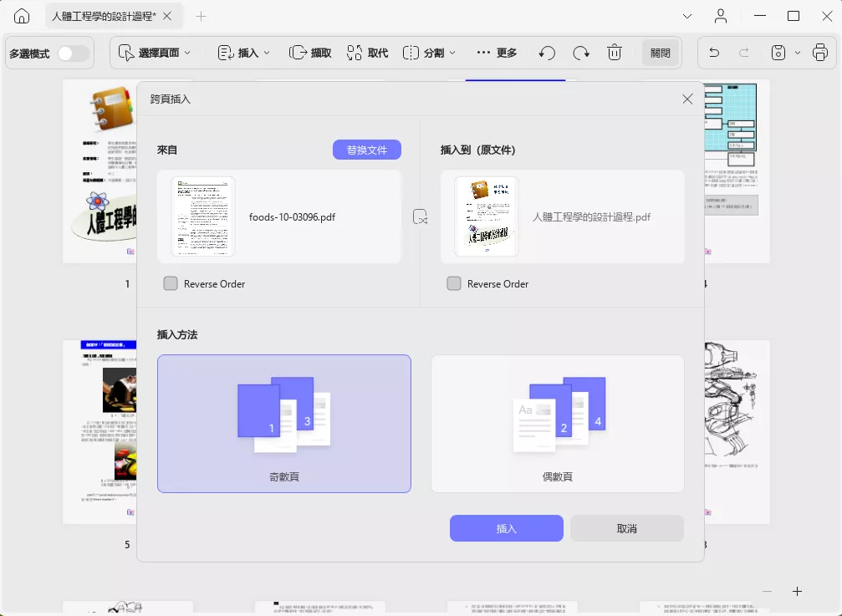Select page 5 thumbnail in background
Screen dimensions: 842x616
[100, 432]
